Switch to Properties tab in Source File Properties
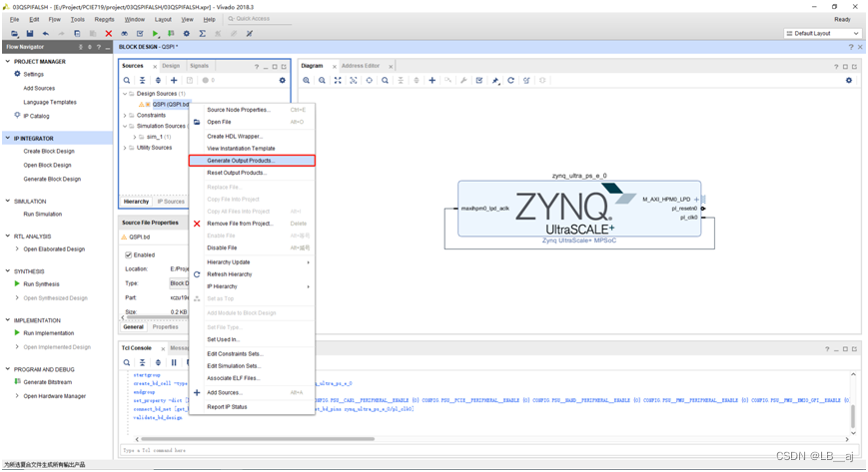Viewport: 868px width, 472px height. coord(165,327)
